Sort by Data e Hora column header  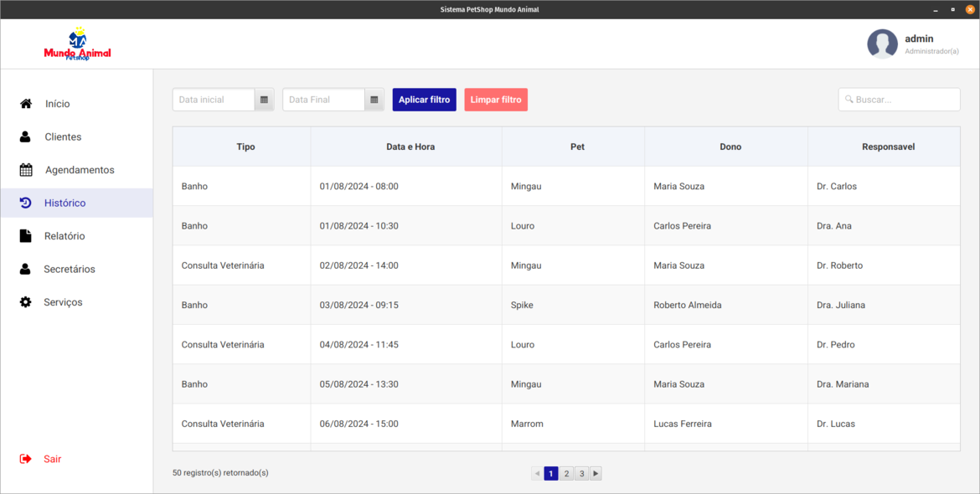point(410,147)
